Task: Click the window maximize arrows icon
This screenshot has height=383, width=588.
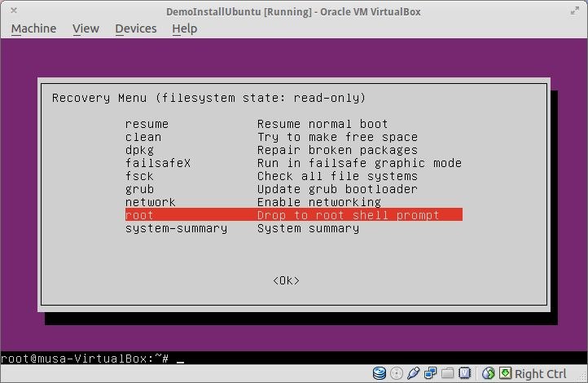Action: (574, 11)
